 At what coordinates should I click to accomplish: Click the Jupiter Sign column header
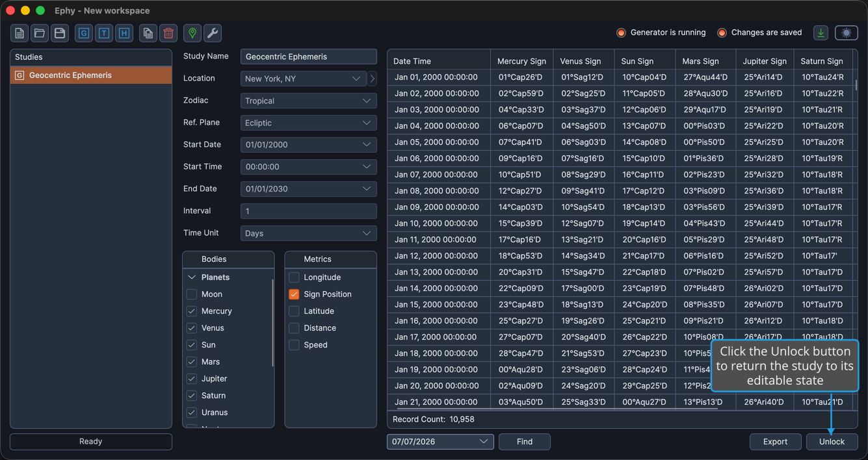pyautogui.click(x=766, y=61)
